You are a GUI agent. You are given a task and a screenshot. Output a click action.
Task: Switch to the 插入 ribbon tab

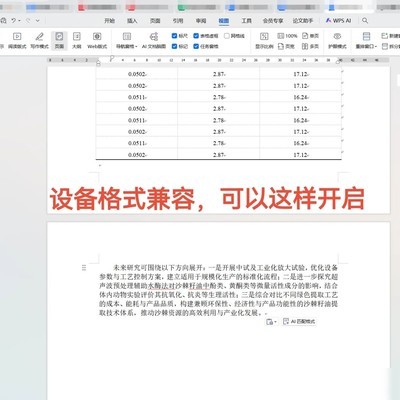tap(132, 21)
